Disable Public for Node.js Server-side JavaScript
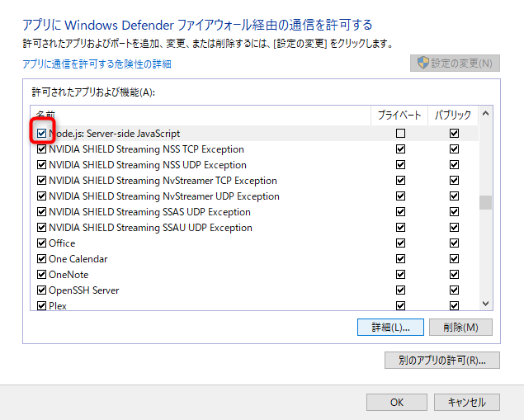 (x=454, y=134)
